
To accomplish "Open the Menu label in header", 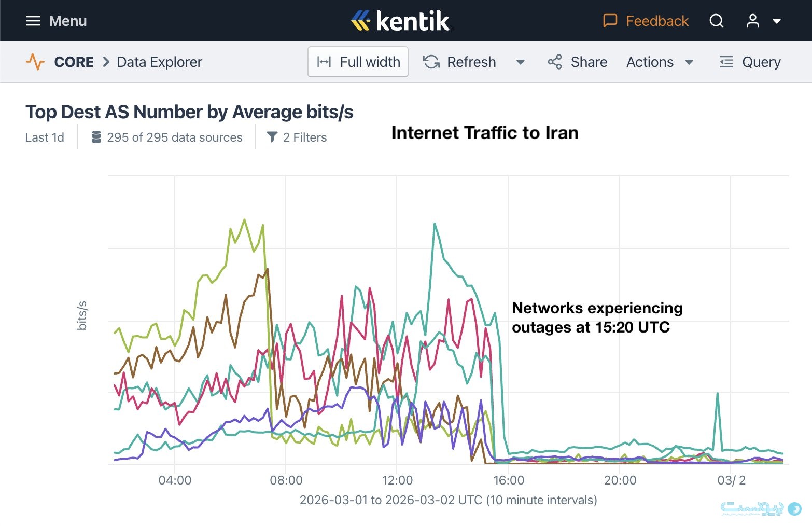I will (68, 21).
